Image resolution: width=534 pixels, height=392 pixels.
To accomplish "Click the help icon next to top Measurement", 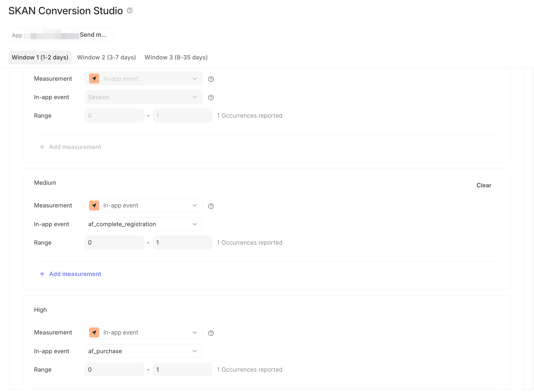I will pyautogui.click(x=211, y=79).
